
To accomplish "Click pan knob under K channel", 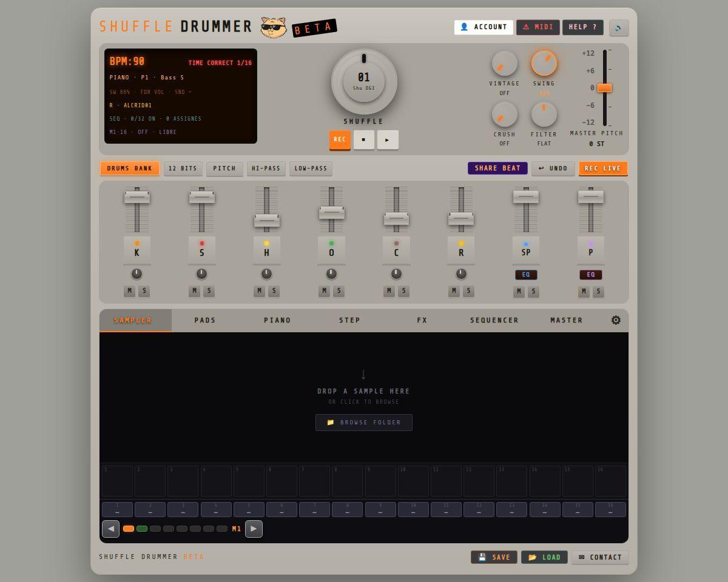I will click(x=136, y=273).
